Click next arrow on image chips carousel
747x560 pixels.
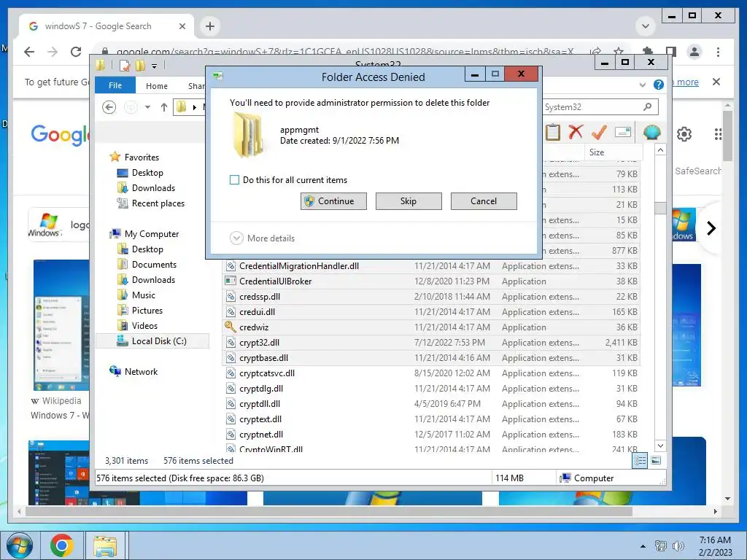(x=711, y=228)
